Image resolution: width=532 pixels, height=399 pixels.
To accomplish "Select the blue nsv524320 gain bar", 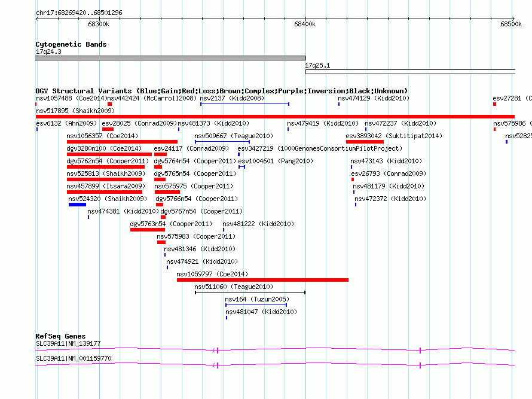I will point(77,205).
